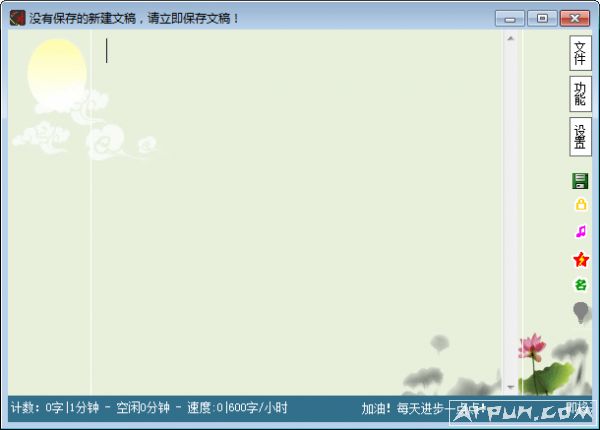600x430 pixels.
Task: Click the red star badge icon
Action: [x=580, y=259]
